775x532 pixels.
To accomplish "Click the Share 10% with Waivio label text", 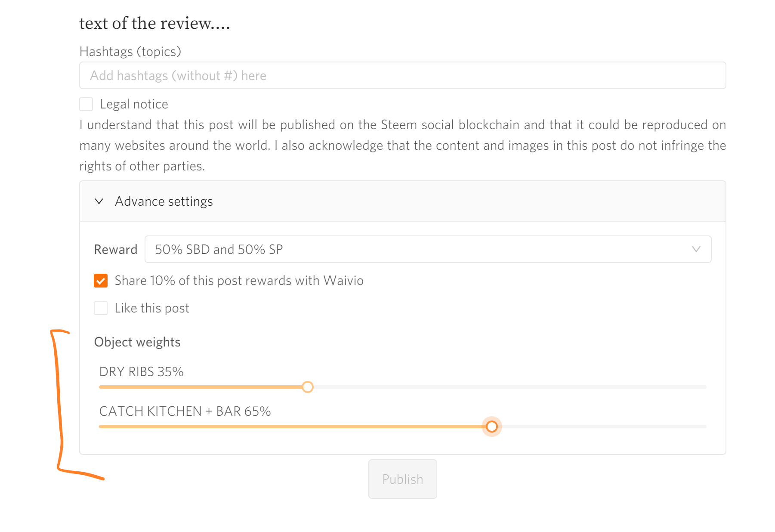I will coord(239,281).
